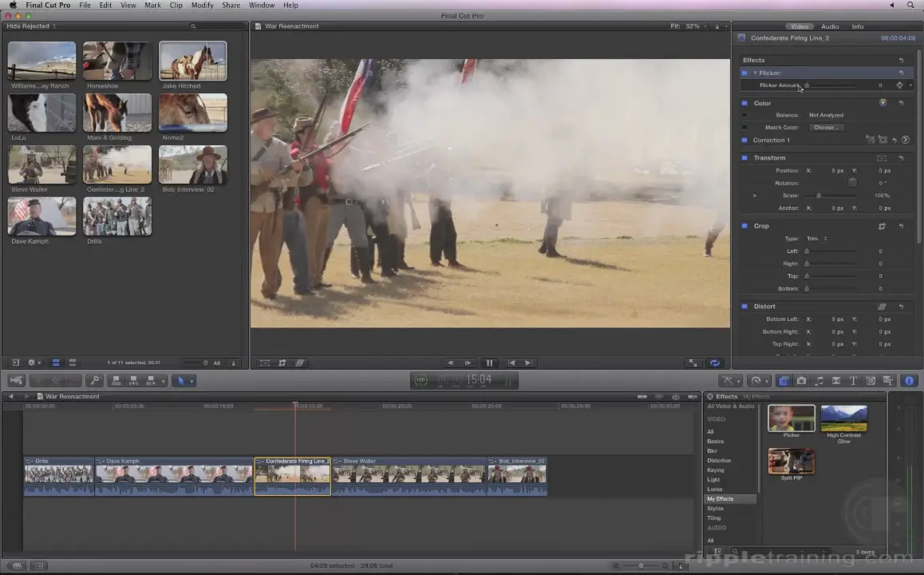
Task: Show the Effects Browser toolbar icon
Action: (784, 381)
